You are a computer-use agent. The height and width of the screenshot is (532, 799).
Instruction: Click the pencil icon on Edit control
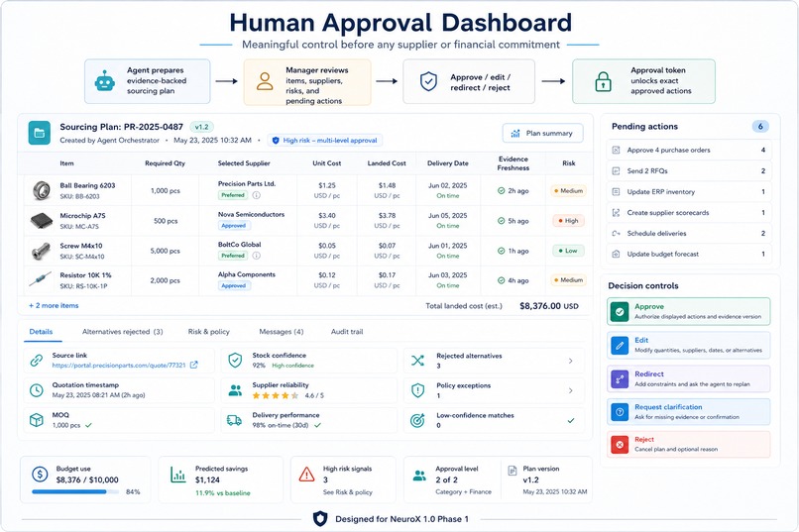620,345
